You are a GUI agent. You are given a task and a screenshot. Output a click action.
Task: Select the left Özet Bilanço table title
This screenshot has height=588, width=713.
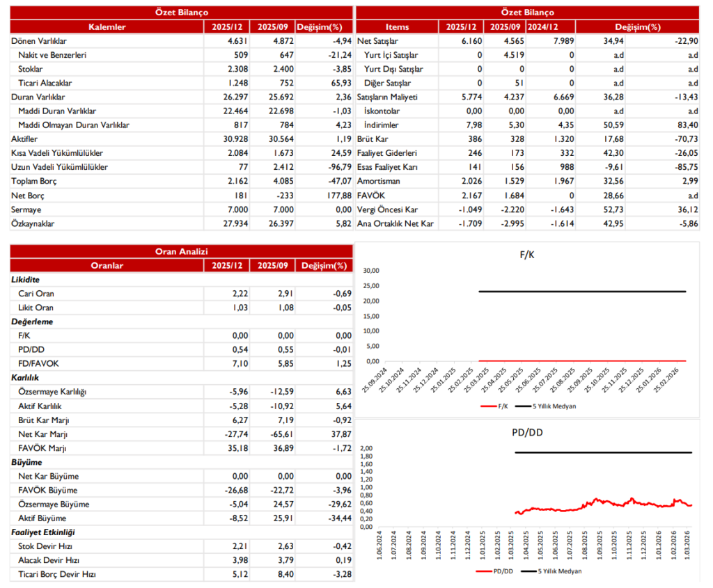coord(180,12)
